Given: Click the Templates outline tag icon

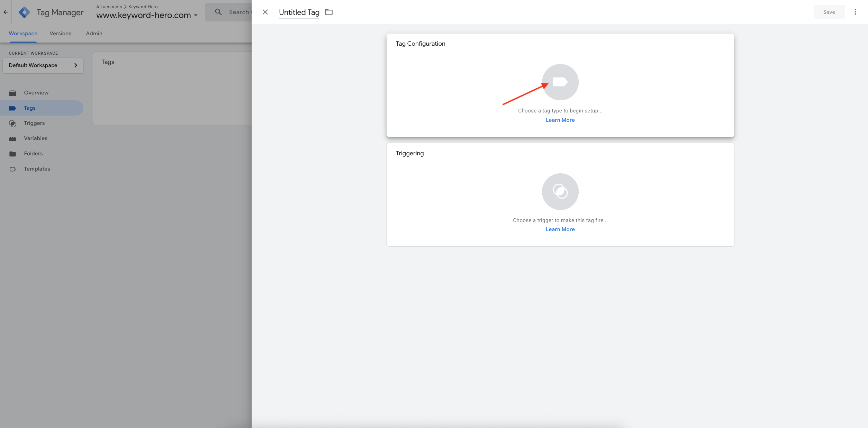Looking at the screenshot, I should pos(12,169).
